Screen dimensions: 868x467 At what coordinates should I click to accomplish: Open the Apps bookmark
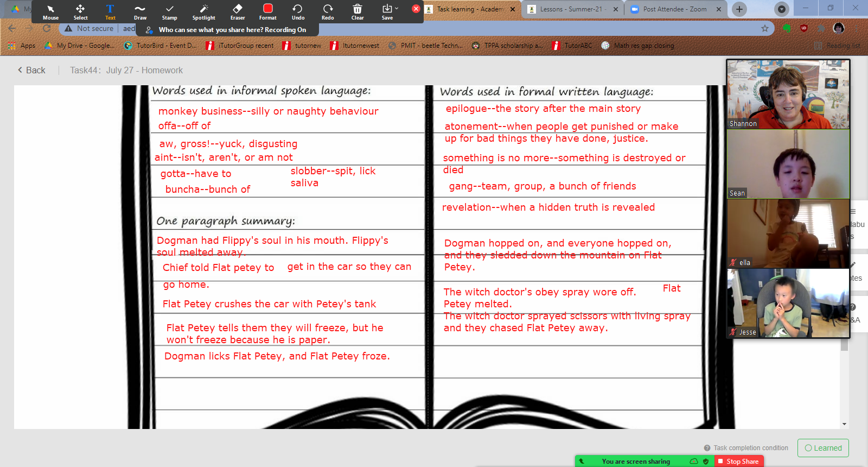[x=22, y=46]
